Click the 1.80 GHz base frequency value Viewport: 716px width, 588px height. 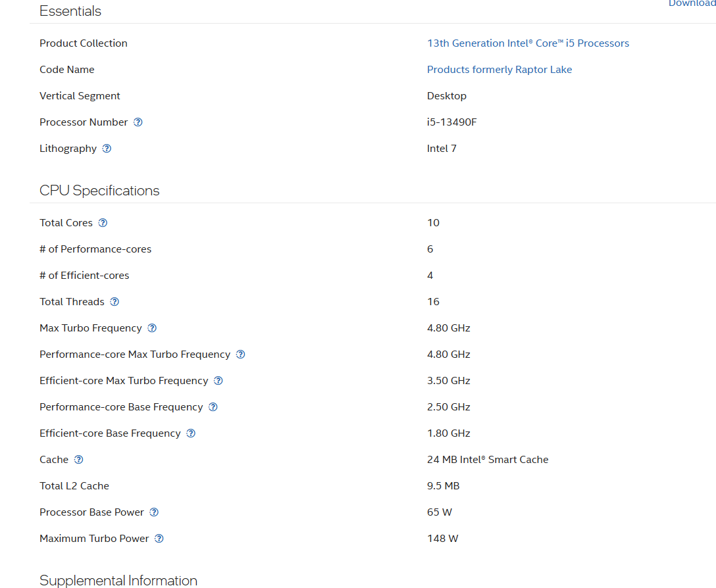pos(448,433)
